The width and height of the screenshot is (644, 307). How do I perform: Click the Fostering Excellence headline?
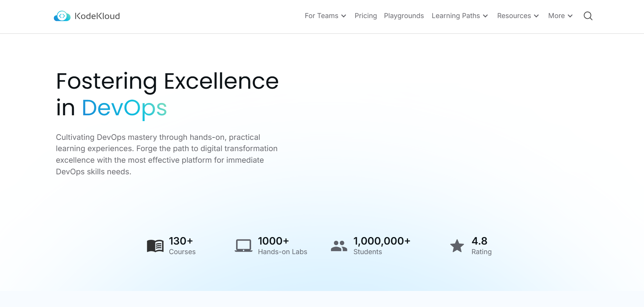click(x=167, y=81)
